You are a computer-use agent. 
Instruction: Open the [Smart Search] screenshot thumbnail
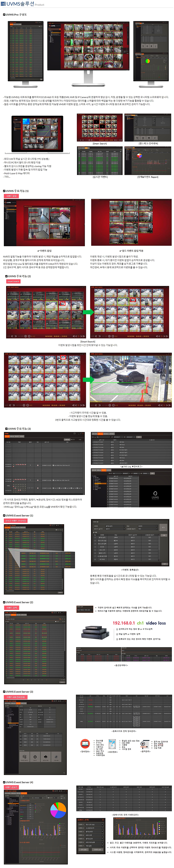100,128
